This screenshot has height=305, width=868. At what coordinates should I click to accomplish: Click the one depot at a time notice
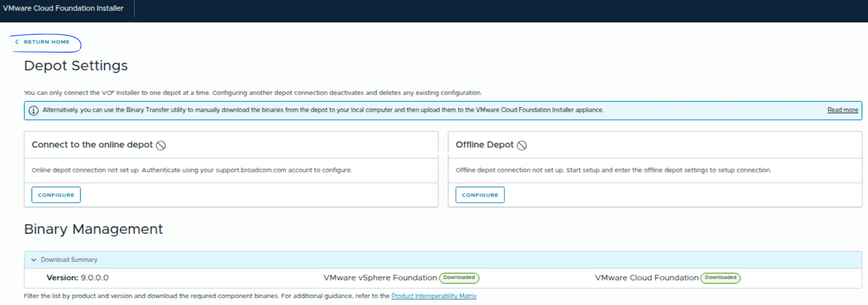pyautogui.click(x=253, y=93)
